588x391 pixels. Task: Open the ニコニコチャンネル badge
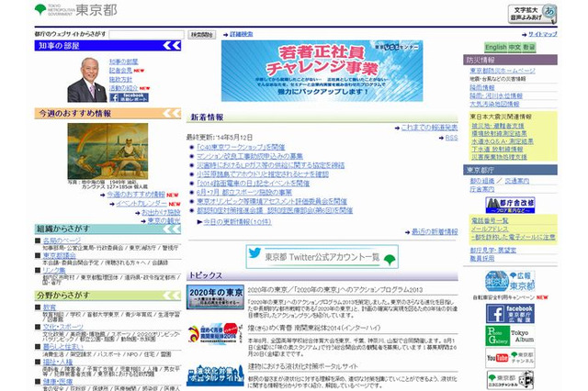[x=510, y=380]
